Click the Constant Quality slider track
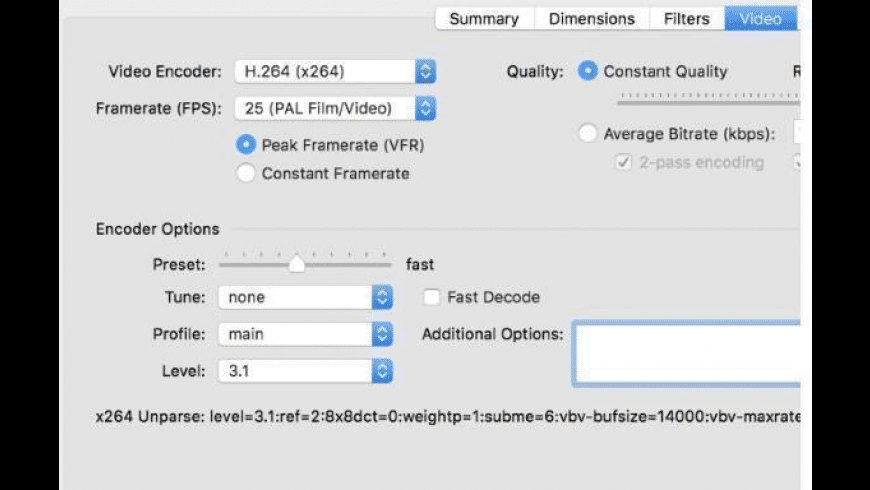The width and height of the screenshot is (870, 490). click(x=700, y=98)
